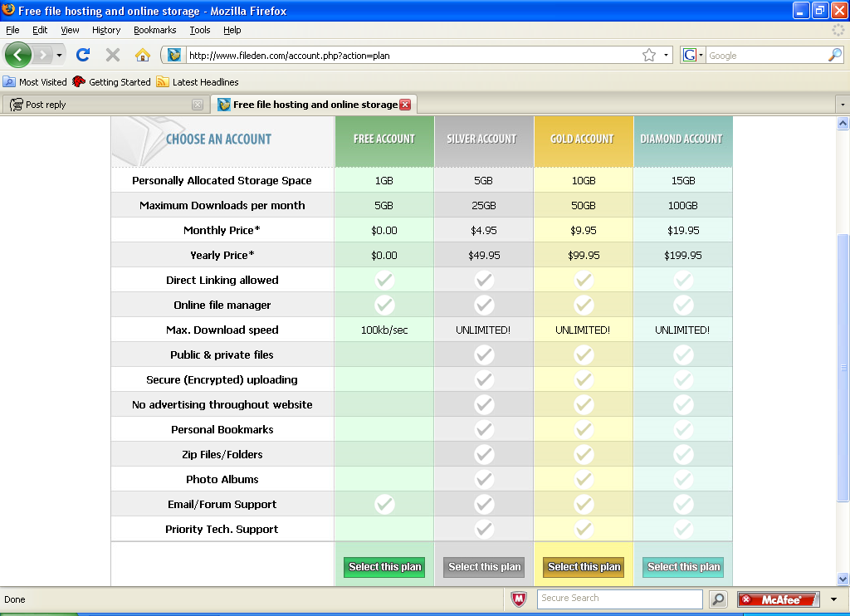The height and width of the screenshot is (616, 850).
Task: Click the Secure Search magnifier button
Action: click(x=718, y=599)
